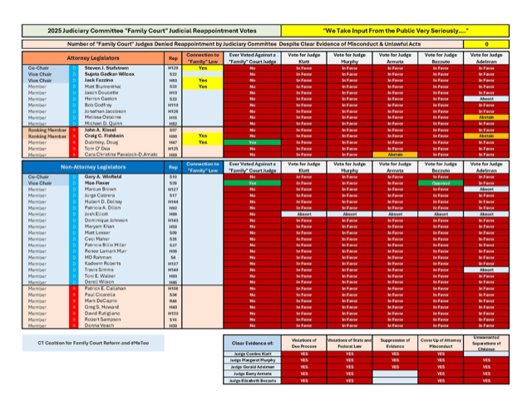The image size is (532, 411).
Task: Click Cara Christine Pavalock-D'Amato's name
Action: click(121, 155)
